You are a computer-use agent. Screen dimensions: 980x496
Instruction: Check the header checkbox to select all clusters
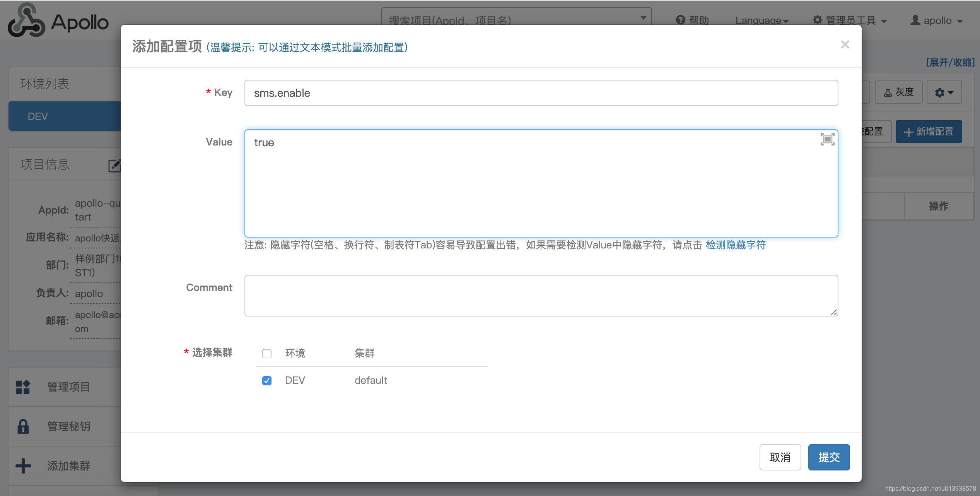(x=266, y=353)
